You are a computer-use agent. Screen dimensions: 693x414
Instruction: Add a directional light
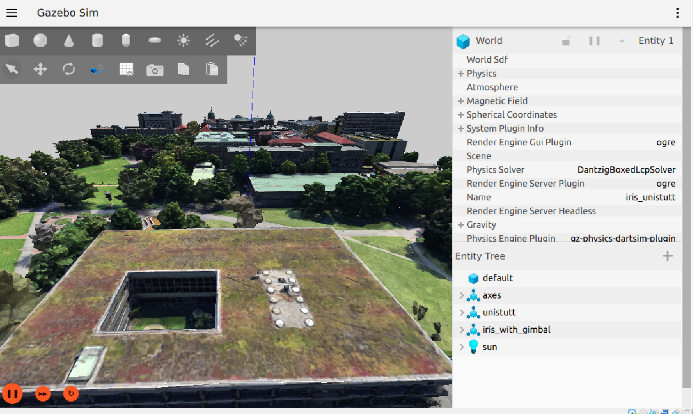212,41
